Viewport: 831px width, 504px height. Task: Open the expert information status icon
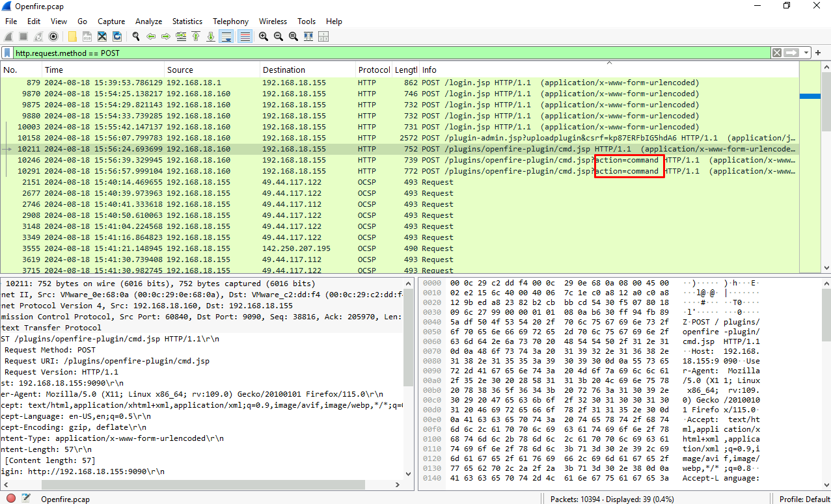tap(11, 499)
